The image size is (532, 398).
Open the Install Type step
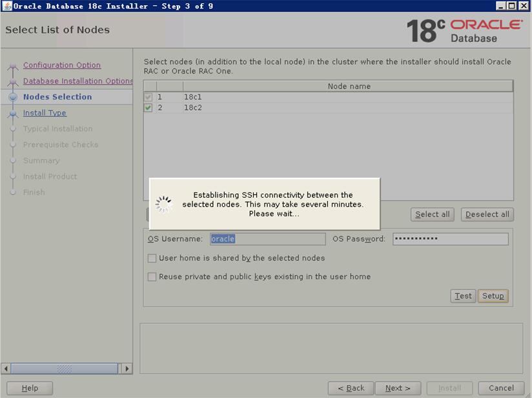[45, 112]
